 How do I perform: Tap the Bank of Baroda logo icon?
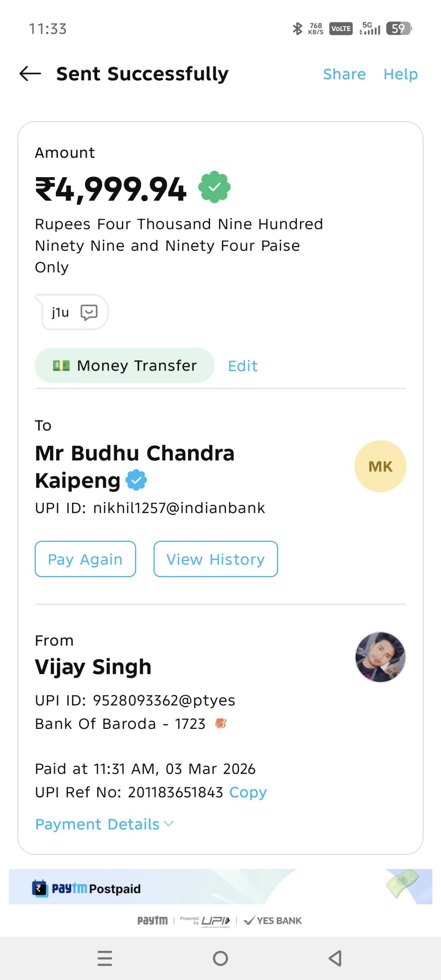tap(220, 724)
